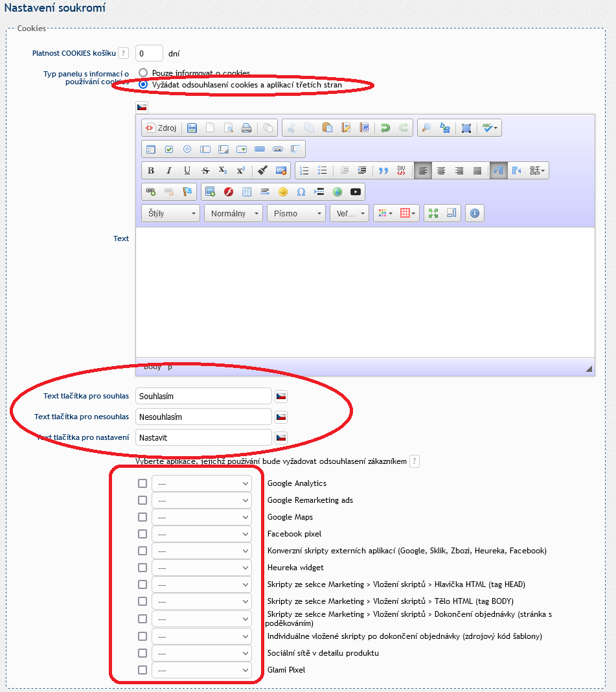Screen dimensions: 616x692
Task: Tick the Facebook pixel checkbox
Action: [143, 534]
